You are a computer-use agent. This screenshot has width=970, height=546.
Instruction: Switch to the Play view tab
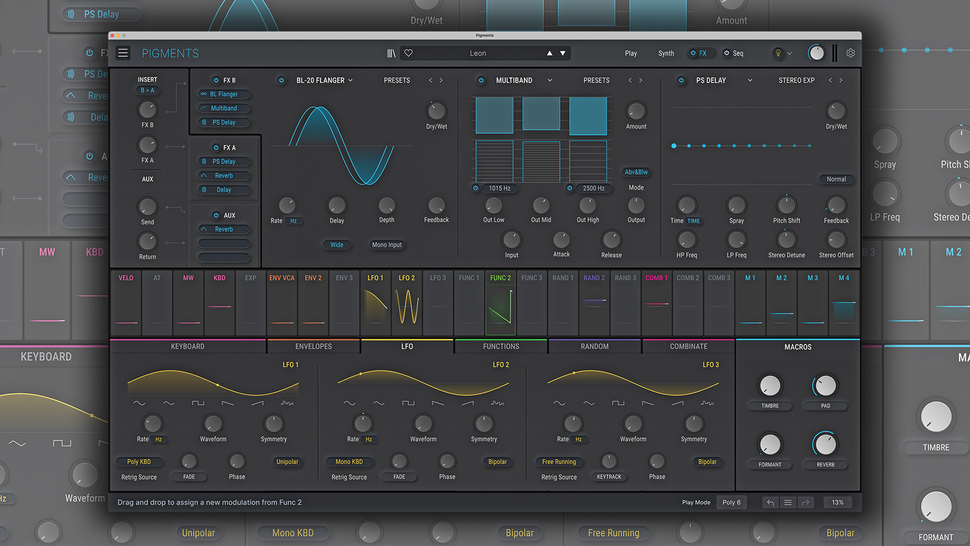630,53
